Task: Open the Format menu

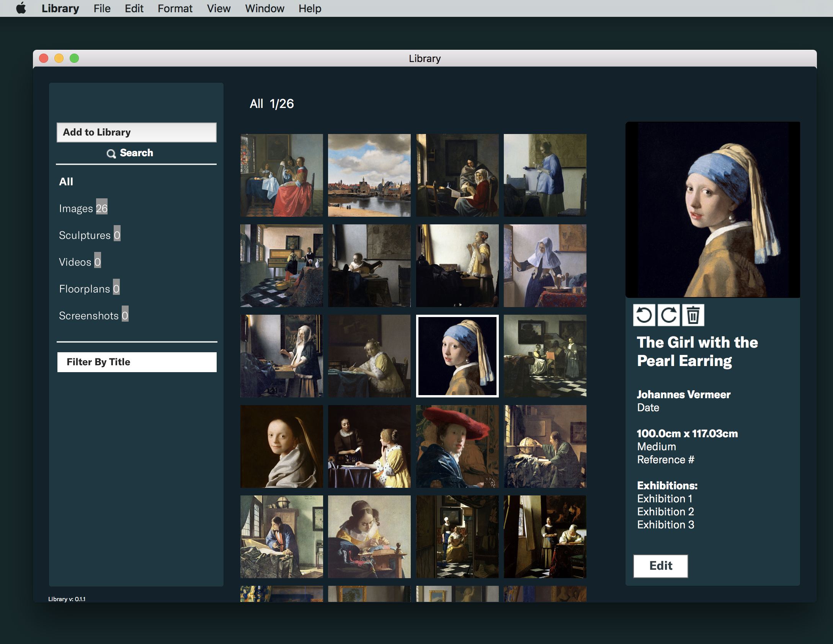Action: coord(175,8)
